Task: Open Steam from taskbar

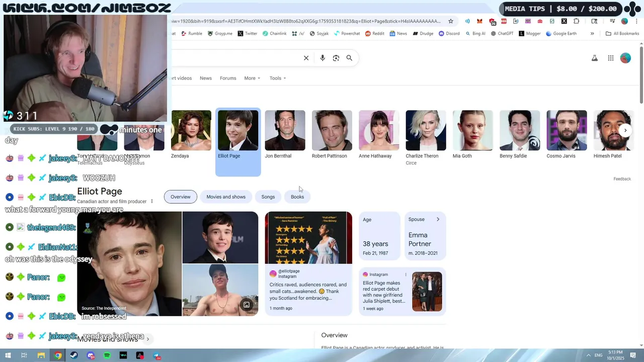Action: point(74,355)
